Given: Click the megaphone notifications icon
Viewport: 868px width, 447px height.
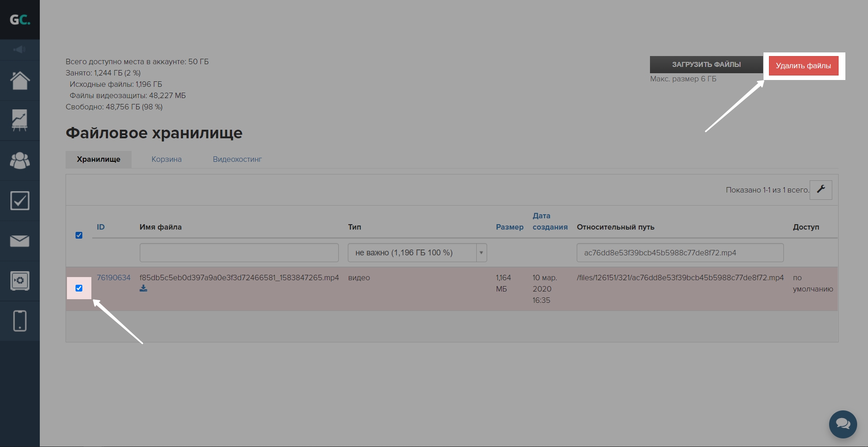Looking at the screenshot, I should (x=19, y=49).
